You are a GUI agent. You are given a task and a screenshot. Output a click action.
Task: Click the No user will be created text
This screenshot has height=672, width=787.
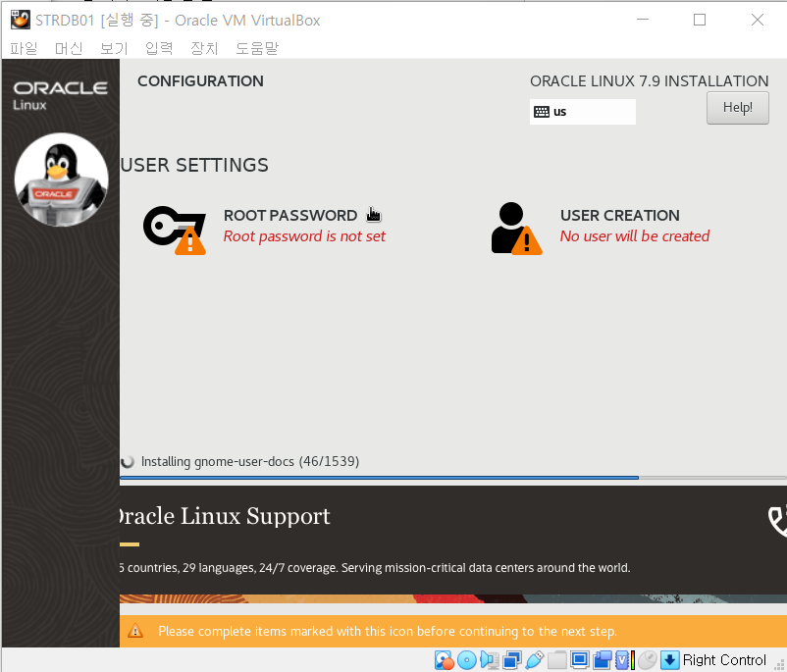pyautogui.click(x=635, y=235)
